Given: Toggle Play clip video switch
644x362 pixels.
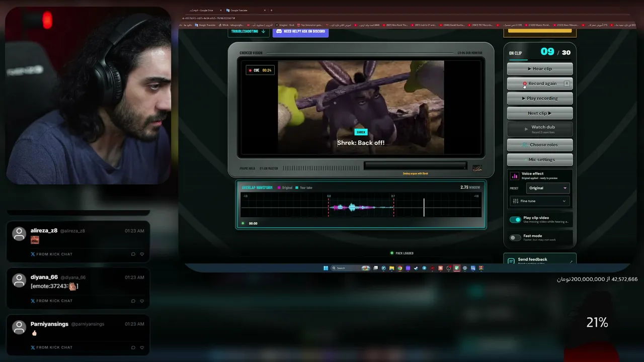Looking at the screenshot, I should (515, 220).
